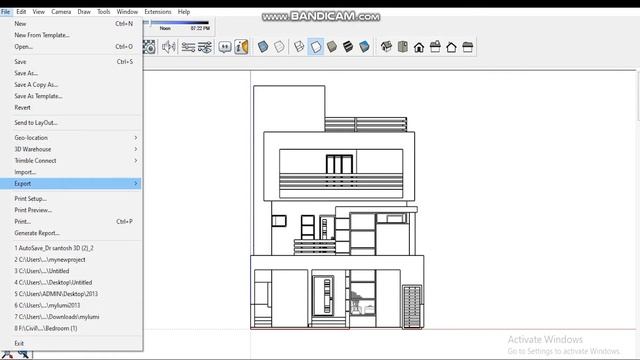Open the Draw menu
This screenshot has height=360, width=640.
[x=84, y=12]
